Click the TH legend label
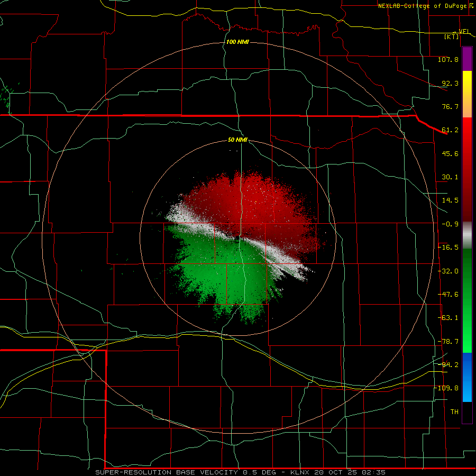Viewport: 476px width, 476px height. (454, 412)
